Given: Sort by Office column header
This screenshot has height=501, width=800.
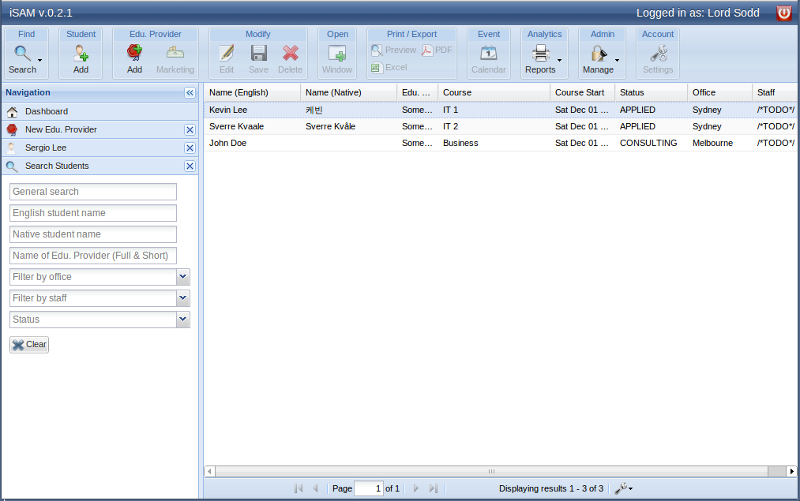Looking at the screenshot, I should 719,93.
